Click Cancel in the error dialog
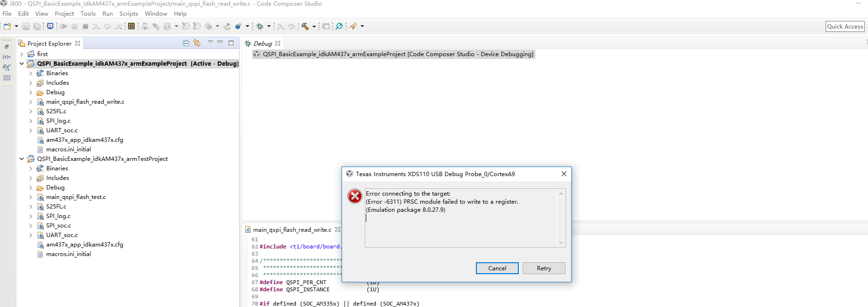This screenshot has width=868, height=307. tap(497, 268)
